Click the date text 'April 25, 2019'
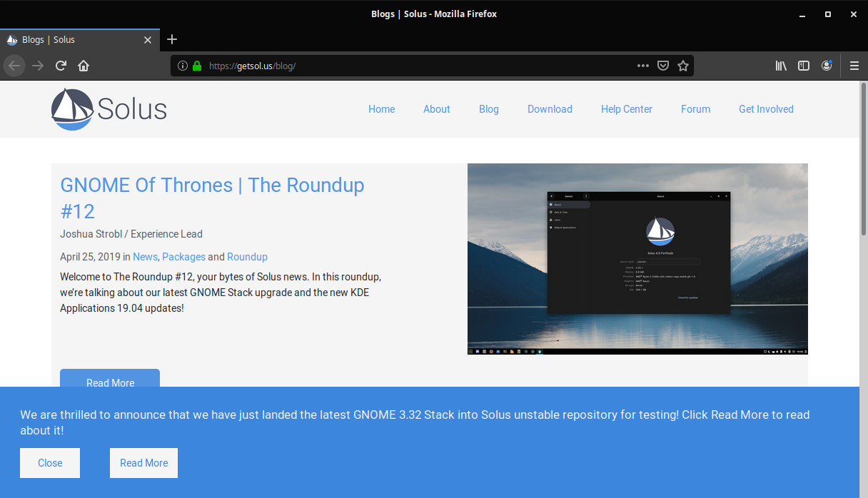This screenshot has width=868, height=498. click(x=90, y=257)
